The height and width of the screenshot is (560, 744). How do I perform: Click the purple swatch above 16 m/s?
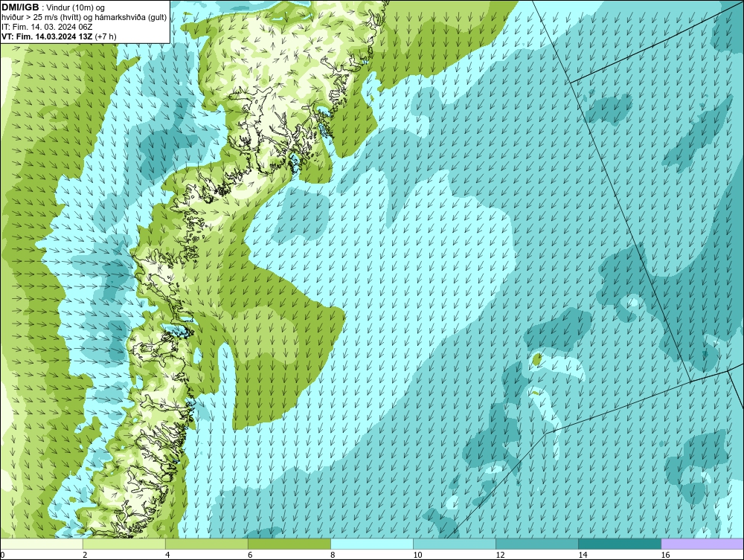[702, 544]
